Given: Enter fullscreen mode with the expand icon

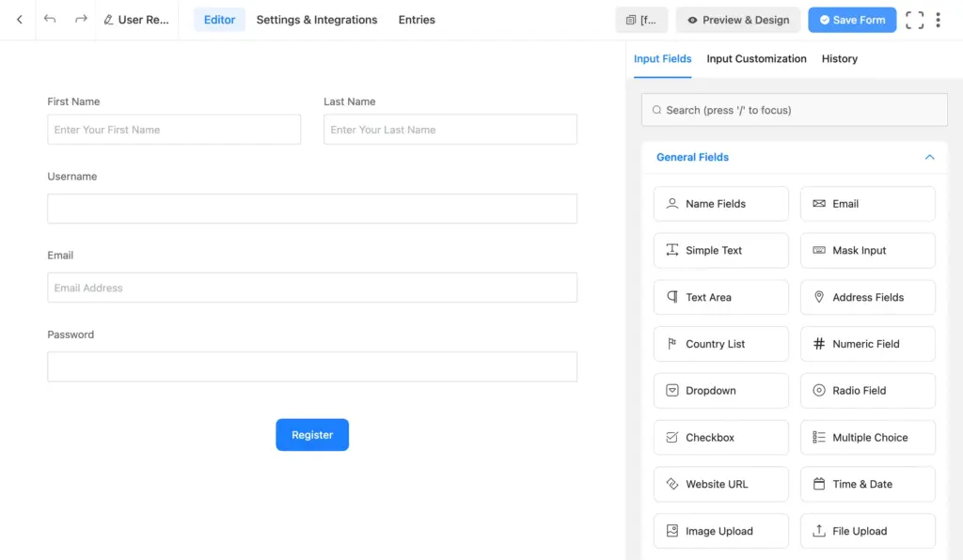Looking at the screenshot, I should [914, 19].
